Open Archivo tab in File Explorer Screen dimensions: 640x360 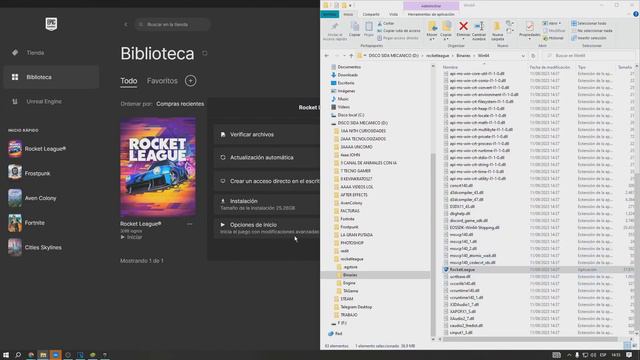329,14
